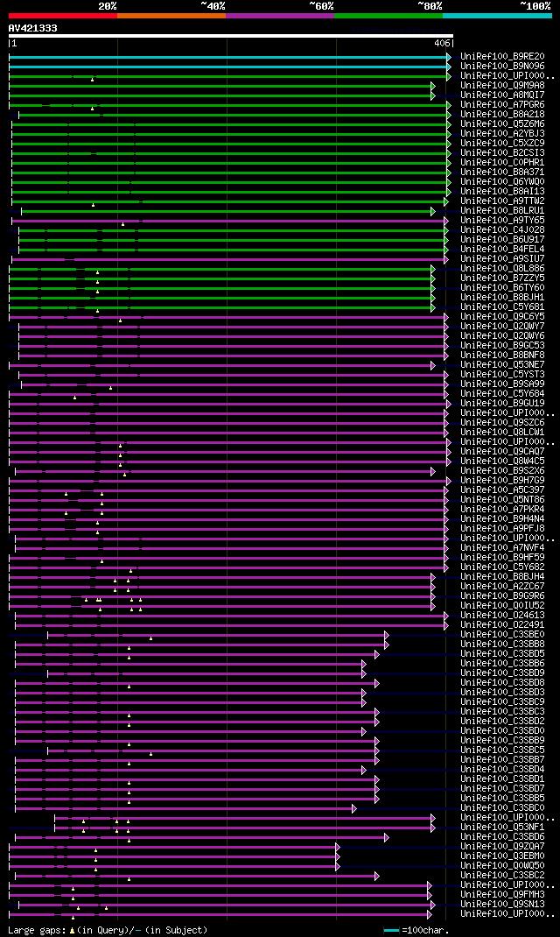Click the yellow gap marker below the UniRef100_C3SBE0 bar

151,638
